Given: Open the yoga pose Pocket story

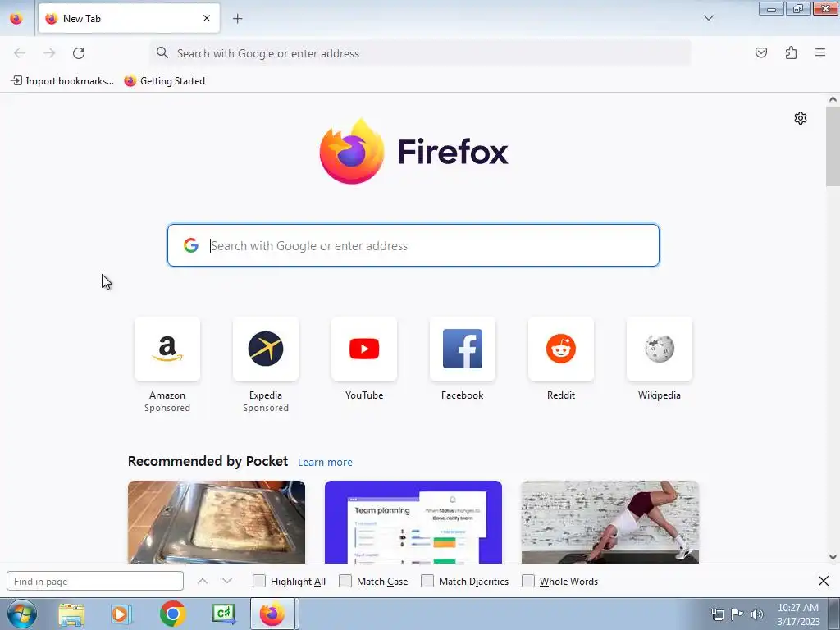Looking at the screenshot, I should tap(610, 523).
